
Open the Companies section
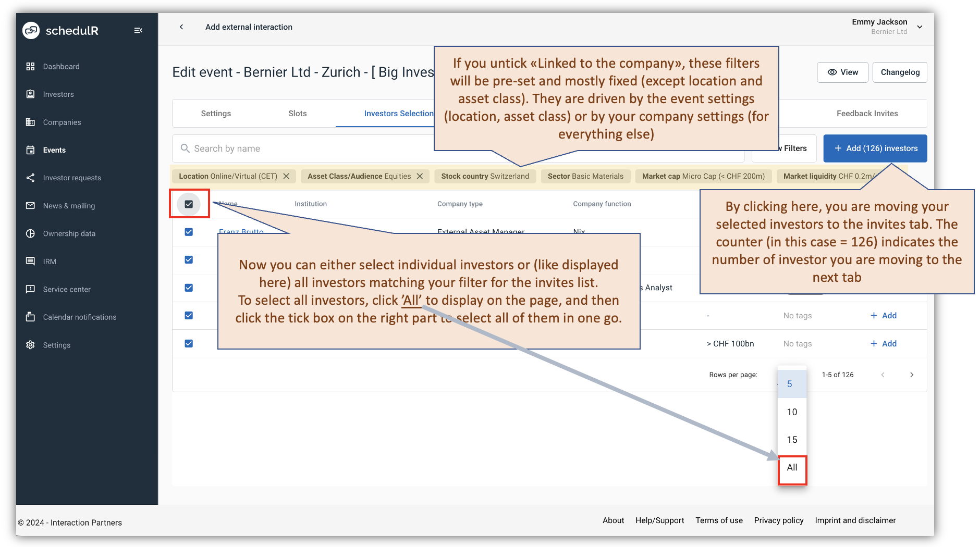pyautogui.click(x=62, y=122)
